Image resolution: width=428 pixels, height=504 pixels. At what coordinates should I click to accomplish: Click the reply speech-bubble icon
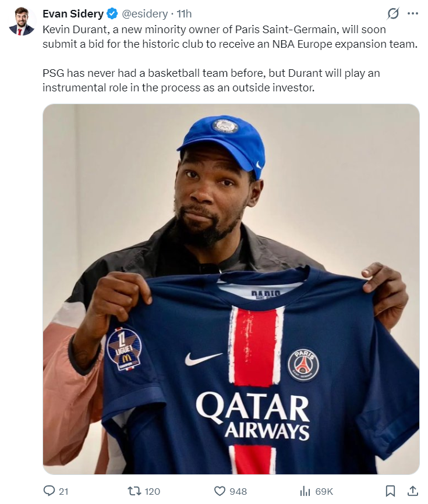tap(49, 491)
